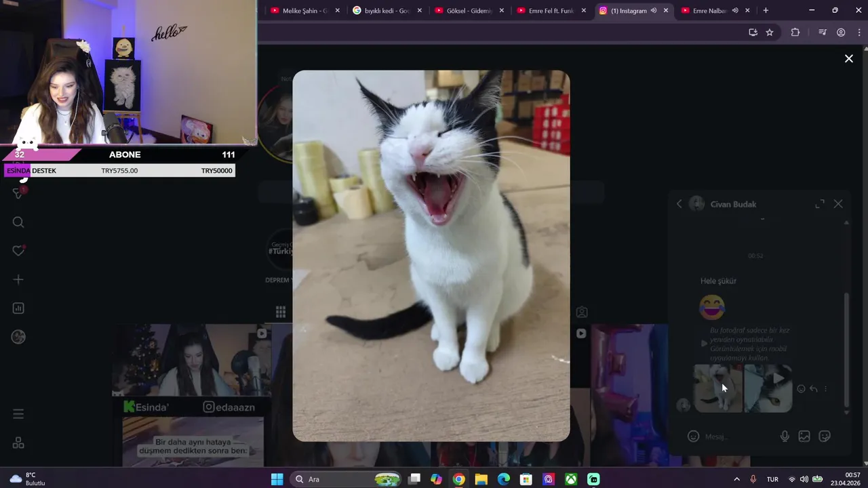868x488 pixels.
Task: Open the Instagram sidebar hamburger menu
Action: (x=18, y=413)
